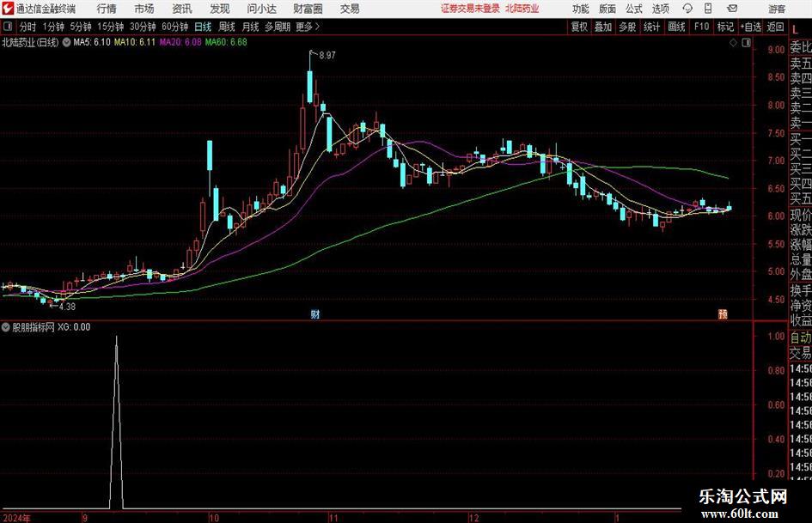The height and width of the screenshot is (523, 812).
Task: Click the 返回 back button
Action: [775, 27]
